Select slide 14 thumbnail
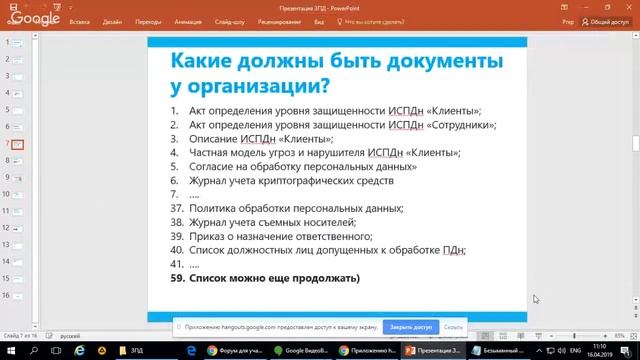640x360 pixels. [18, 262]
